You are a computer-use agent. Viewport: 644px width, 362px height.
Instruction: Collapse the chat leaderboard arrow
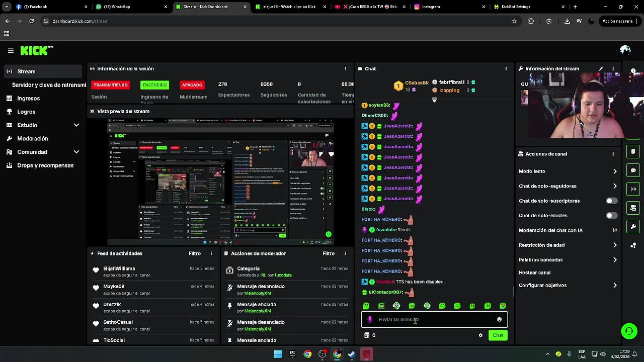tap(434, 100)
